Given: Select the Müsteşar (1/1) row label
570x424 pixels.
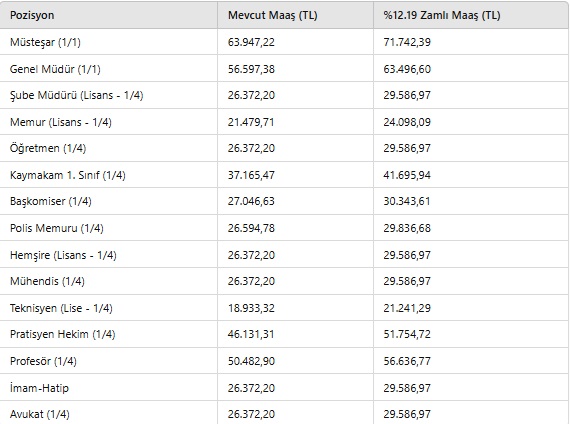Looking at the screenshot, I should click(45, 42).
